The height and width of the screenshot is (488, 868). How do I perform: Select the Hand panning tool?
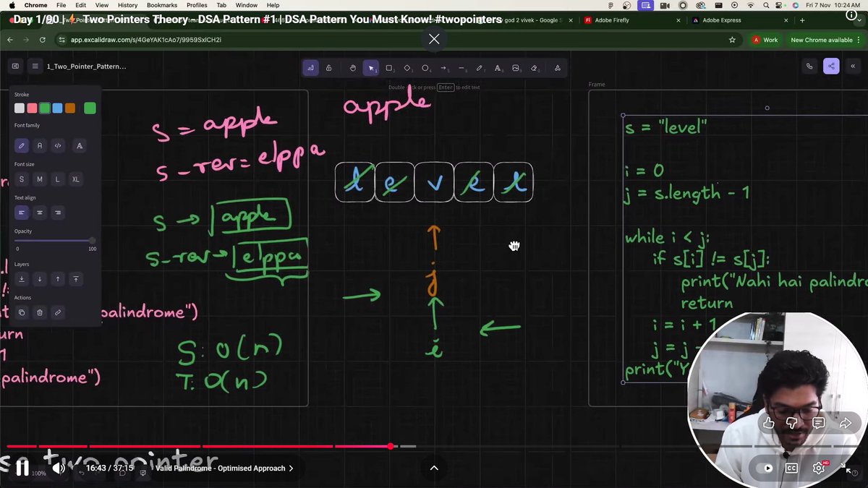(x=353, y=68)
